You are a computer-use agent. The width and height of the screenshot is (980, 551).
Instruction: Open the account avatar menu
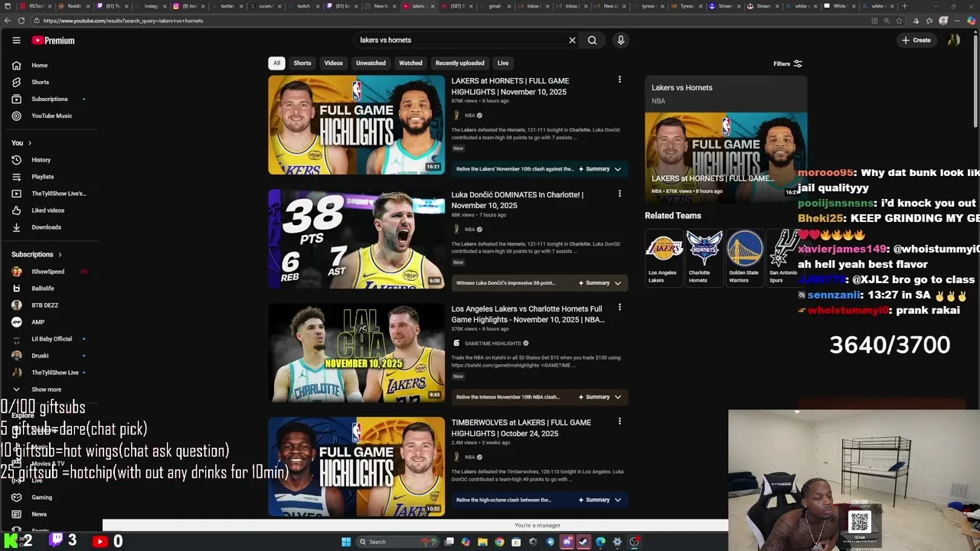tap(954, 40)
